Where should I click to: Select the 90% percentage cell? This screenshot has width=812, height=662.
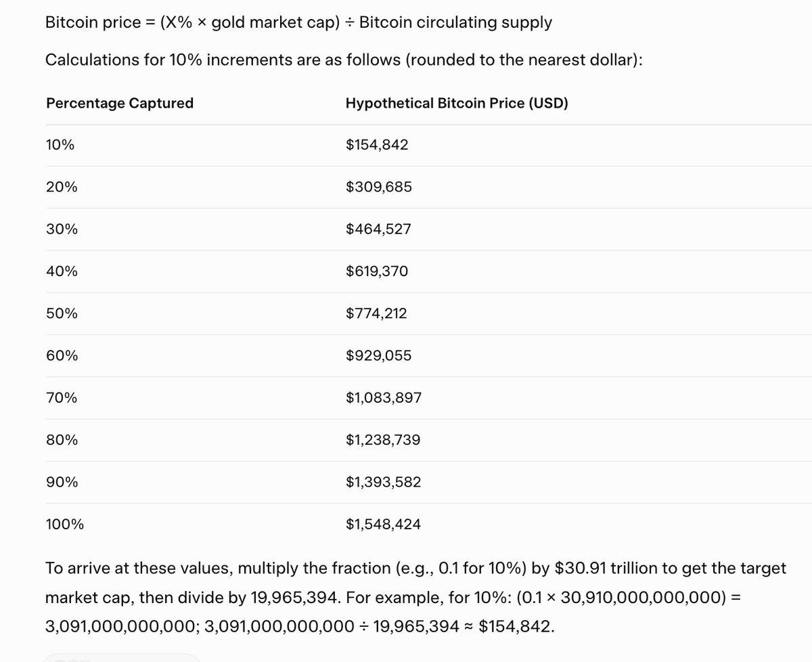click(x=62, y=483)
